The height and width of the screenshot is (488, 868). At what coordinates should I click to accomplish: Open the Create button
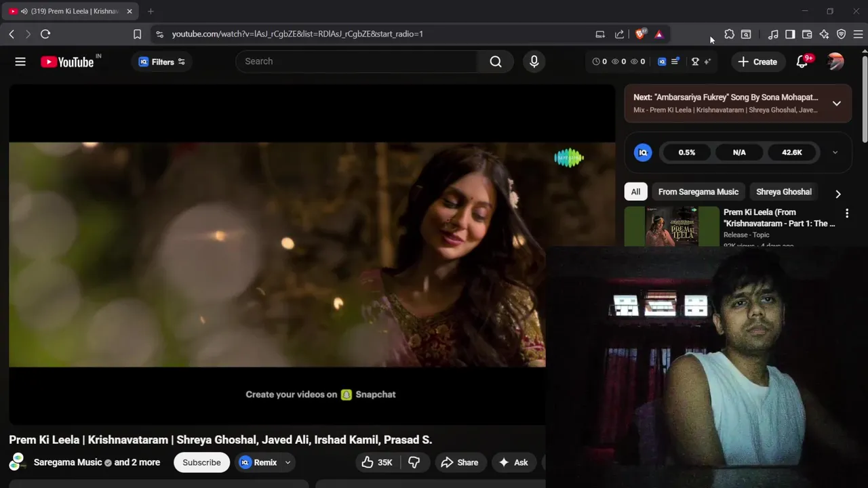(757, 62)
